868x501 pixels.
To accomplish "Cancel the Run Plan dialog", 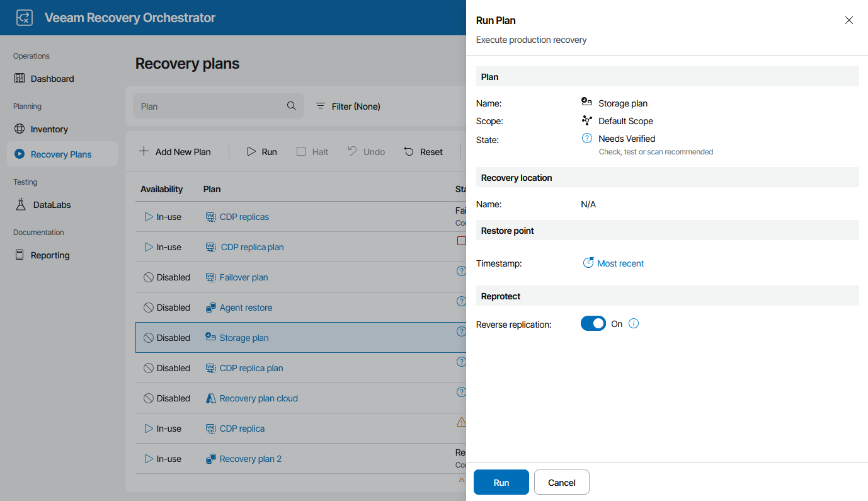I will tap(561, 481).
